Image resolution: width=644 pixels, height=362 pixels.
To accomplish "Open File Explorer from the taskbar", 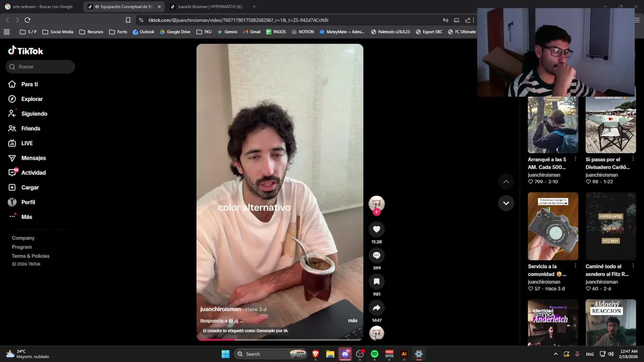I will [330, 354].
